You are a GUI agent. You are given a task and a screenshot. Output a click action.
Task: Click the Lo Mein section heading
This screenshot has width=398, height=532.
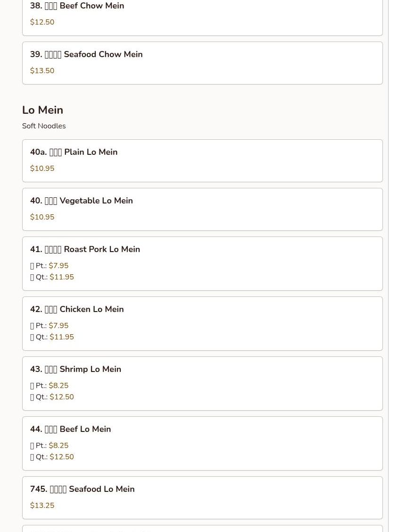click(43, 110)
